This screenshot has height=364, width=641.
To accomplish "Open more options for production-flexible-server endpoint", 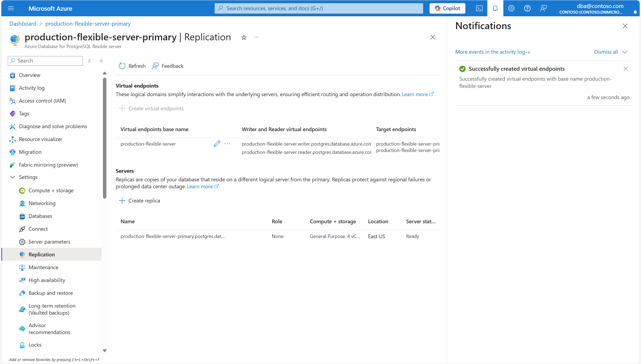I will click(227, 144).
